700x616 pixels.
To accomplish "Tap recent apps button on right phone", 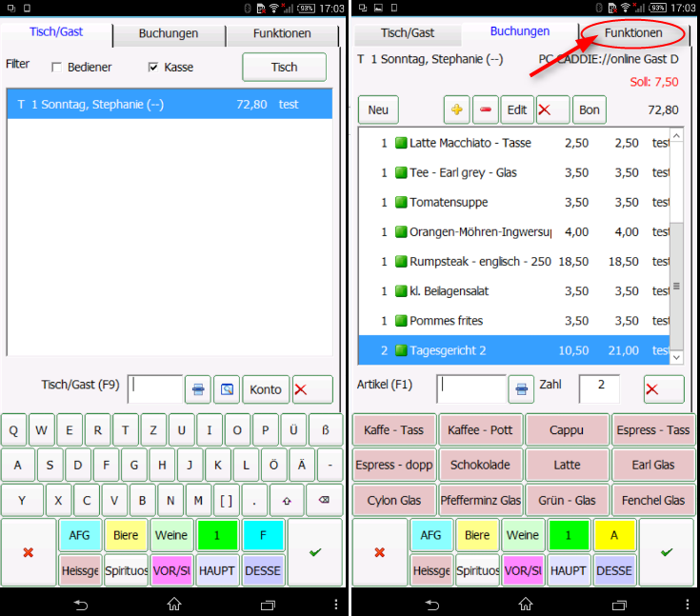I will (620, 605).
